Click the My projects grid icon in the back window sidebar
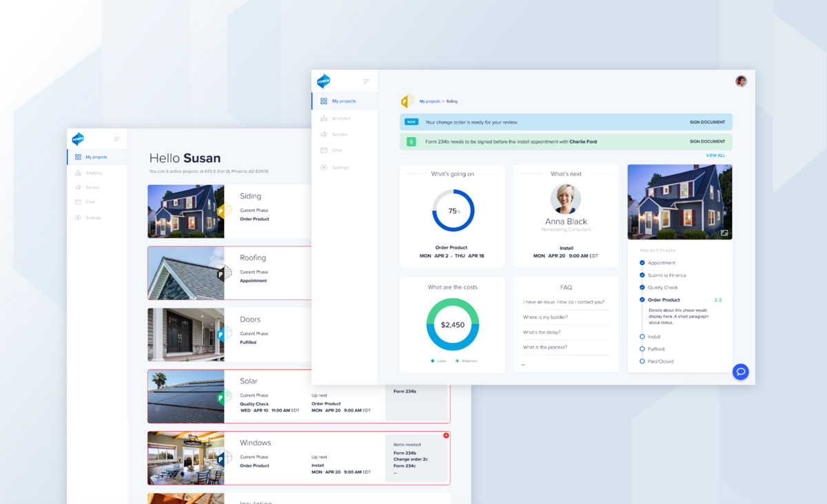 coord(78,157)
